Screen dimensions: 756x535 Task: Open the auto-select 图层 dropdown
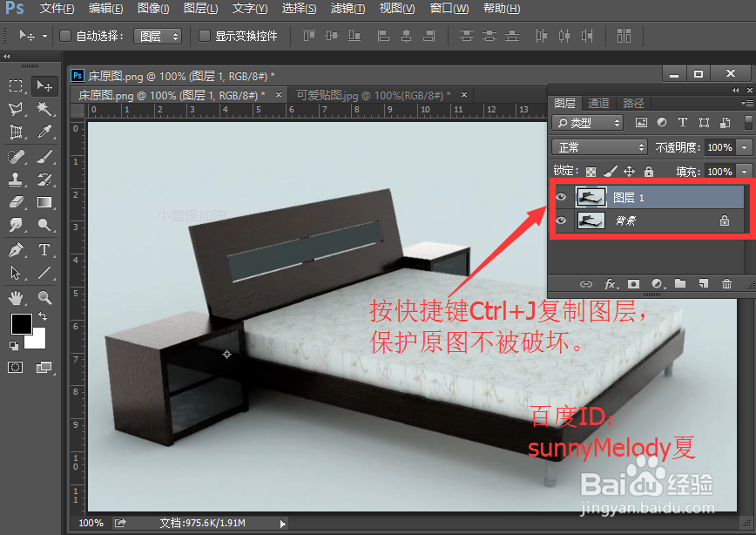pyautogui.click(x=158, y=37)
